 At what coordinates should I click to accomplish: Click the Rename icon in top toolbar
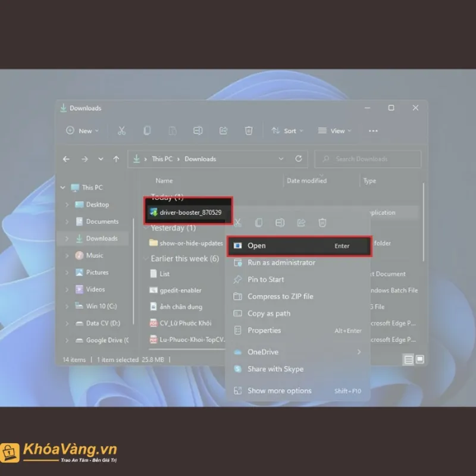point(198,131)
